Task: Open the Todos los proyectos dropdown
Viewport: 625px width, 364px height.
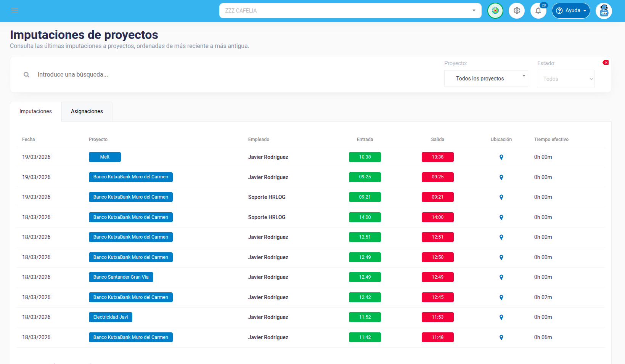Action: coord(486,79)
